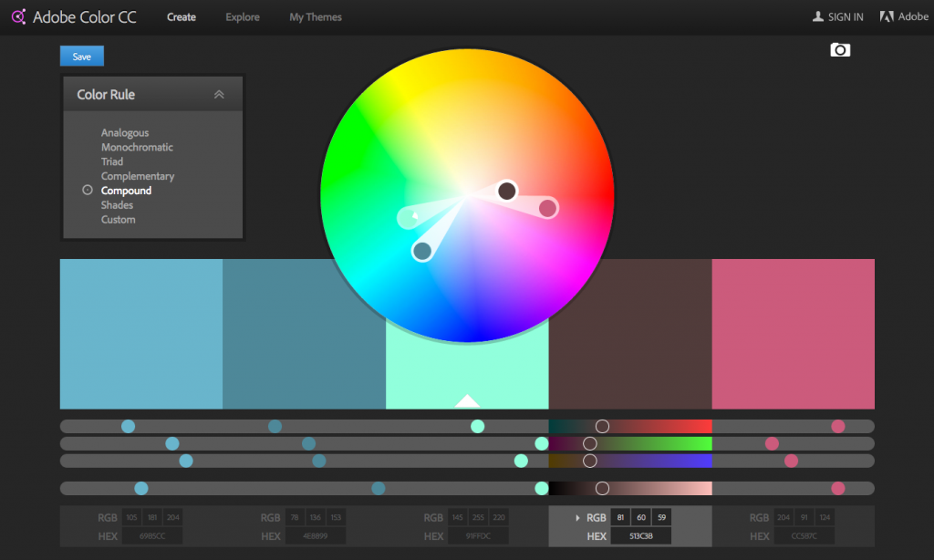934x560 pixels.
Task: Click the camera icon to create from image
Action: click(840, 50)
